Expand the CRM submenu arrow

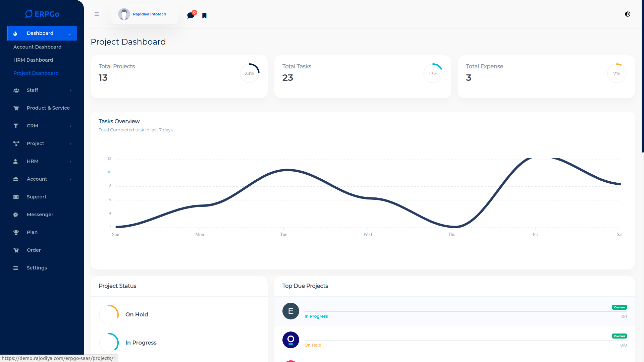(70, 126)
